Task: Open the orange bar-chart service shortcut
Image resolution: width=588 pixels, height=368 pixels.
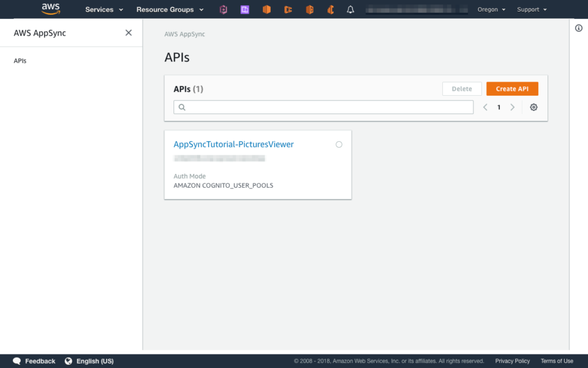Action: click(x=331, y=10)
